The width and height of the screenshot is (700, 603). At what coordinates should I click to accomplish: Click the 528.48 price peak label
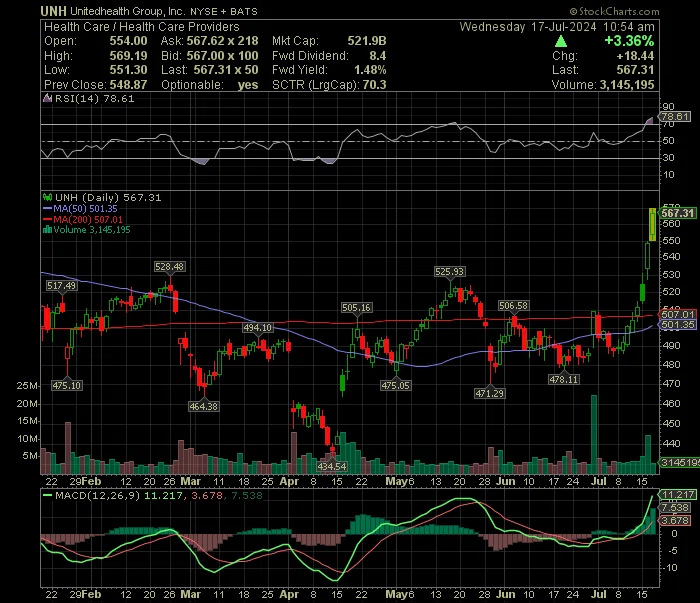point(169,267)
